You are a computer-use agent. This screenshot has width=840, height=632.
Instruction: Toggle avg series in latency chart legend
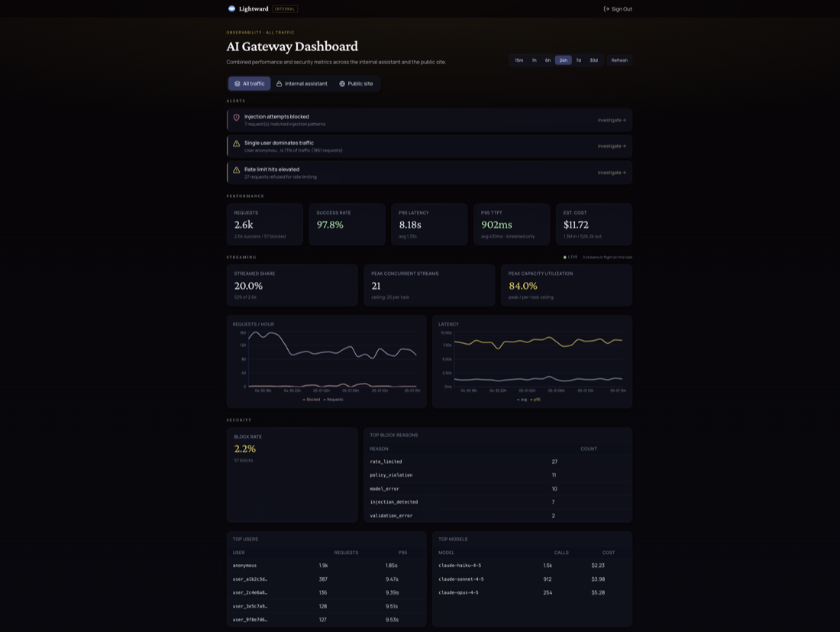522,400
